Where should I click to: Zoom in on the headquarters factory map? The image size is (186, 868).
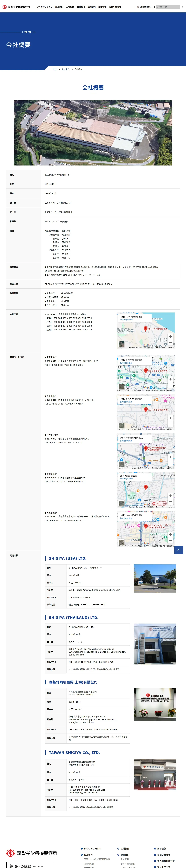(x=170, y=336)
